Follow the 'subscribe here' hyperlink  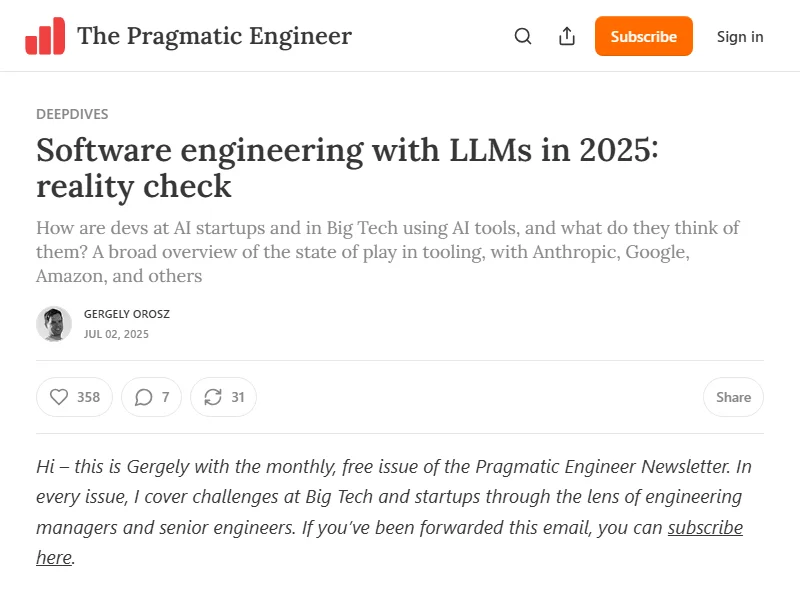click(x=705, y=527)
